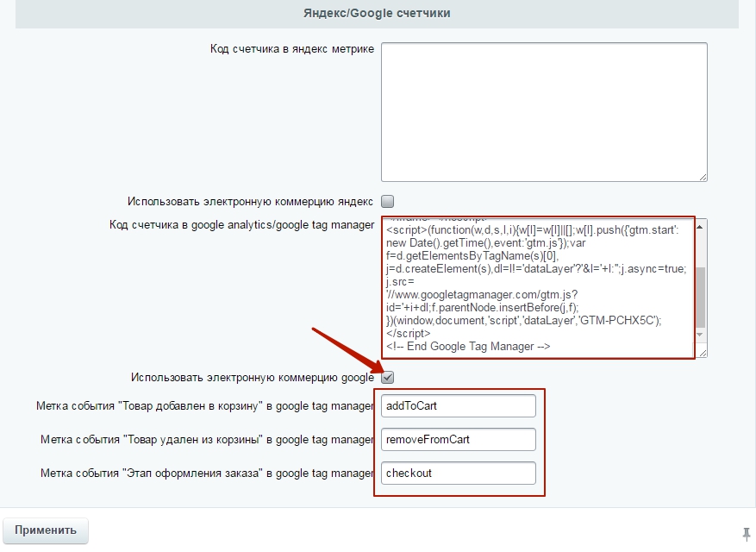756x552 pixels.
Task: Click label Метка события "Товар добавлен в корзину"
Action: [x=205, y=405]
